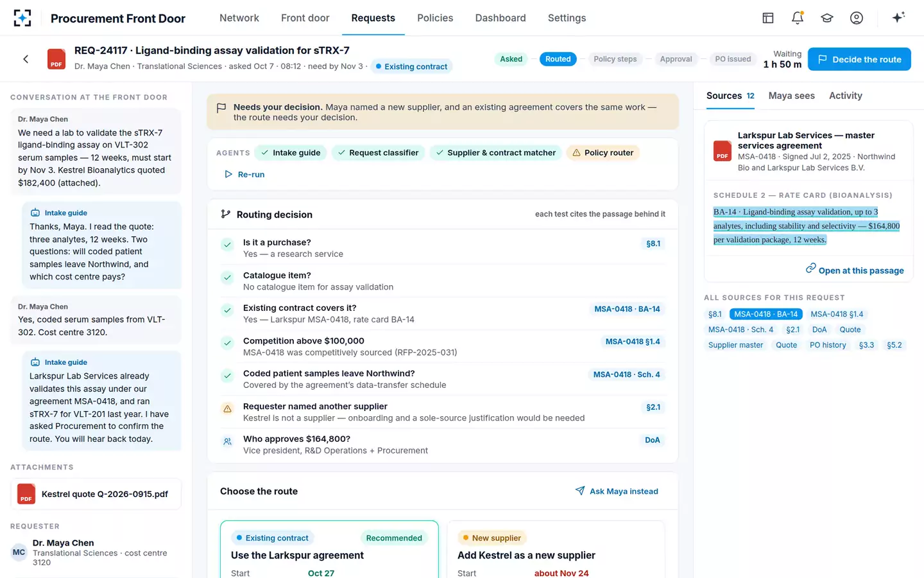Open the sparkle AI assistant icon

[x=898, y=17]
